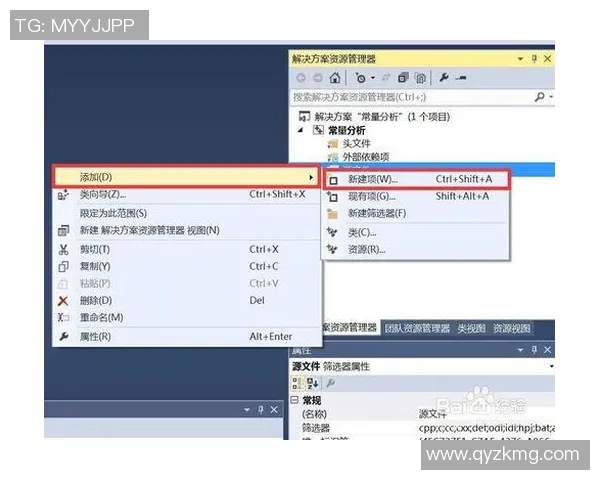
Task: Click the magnifier search icon
Action: pyautogui.click(x=540, y=97)
